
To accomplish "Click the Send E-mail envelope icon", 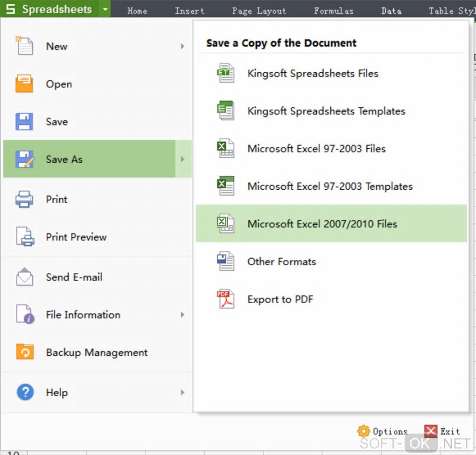I will click(x=24, y=277).
